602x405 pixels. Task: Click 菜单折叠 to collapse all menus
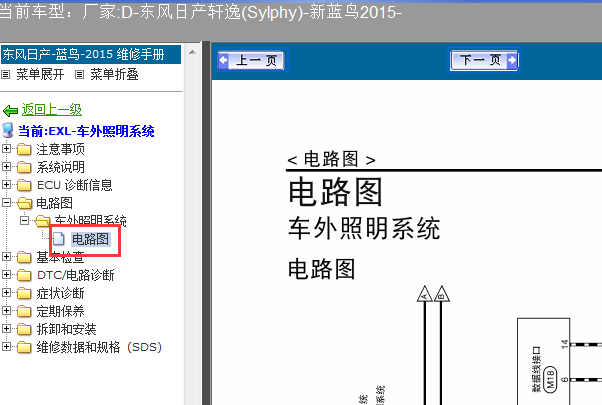click(114, 74)
